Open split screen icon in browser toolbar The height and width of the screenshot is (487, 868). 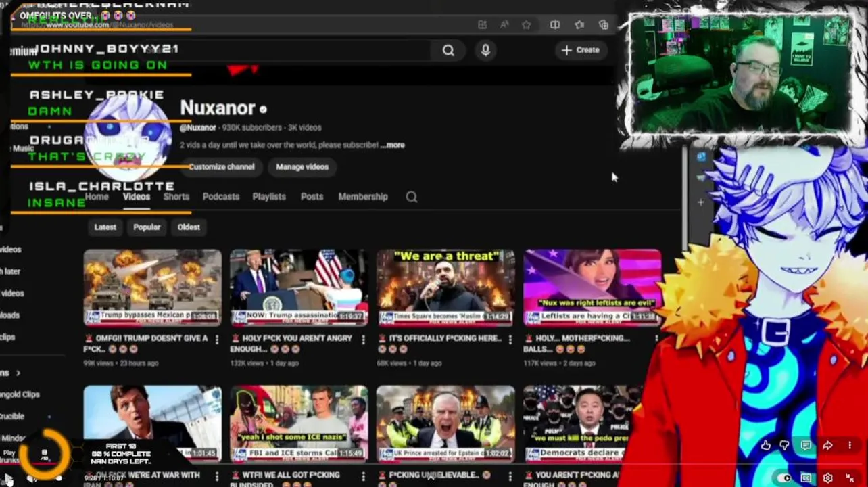[554, 25]
